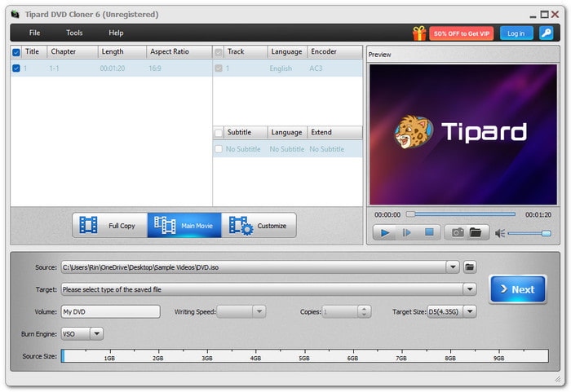Expand the Target type dropdown
The image size is (571, 392).
click(470, 289)
